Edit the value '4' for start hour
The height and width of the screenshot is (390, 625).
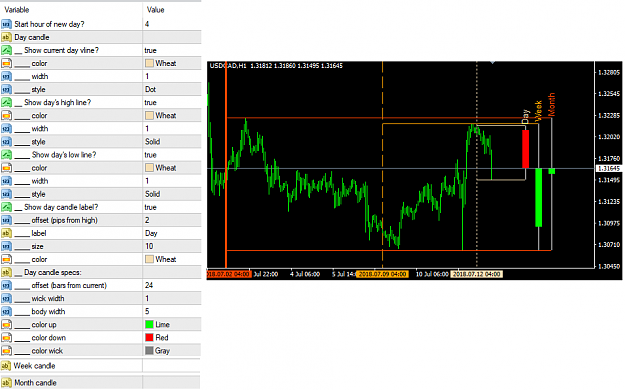point(147,24)
